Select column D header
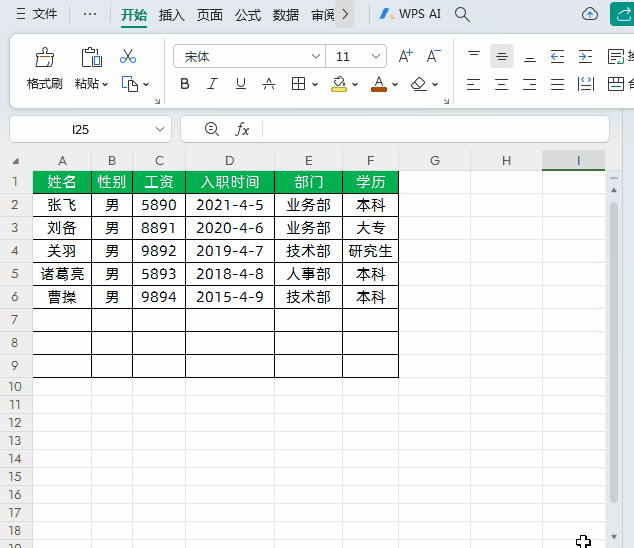This screenshot has height=548, width=634. 230,161
